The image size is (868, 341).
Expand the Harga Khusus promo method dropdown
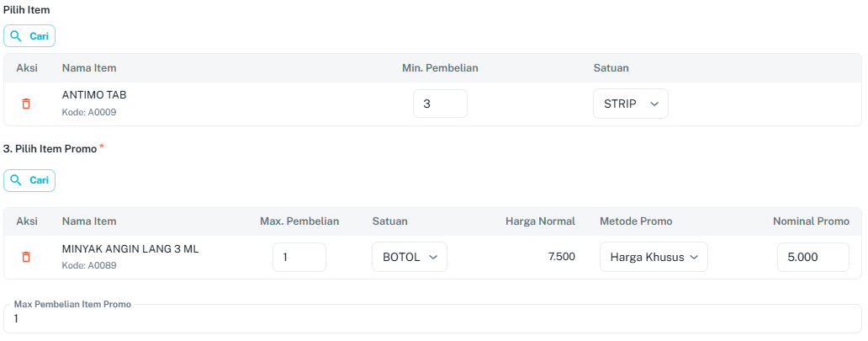(654, 257)
